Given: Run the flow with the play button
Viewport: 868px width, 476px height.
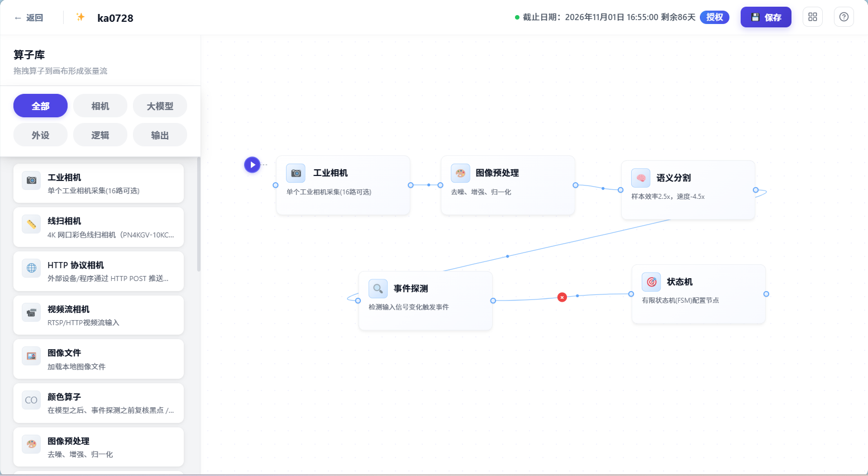Looking at the screenshot, I should coord(252,165).
